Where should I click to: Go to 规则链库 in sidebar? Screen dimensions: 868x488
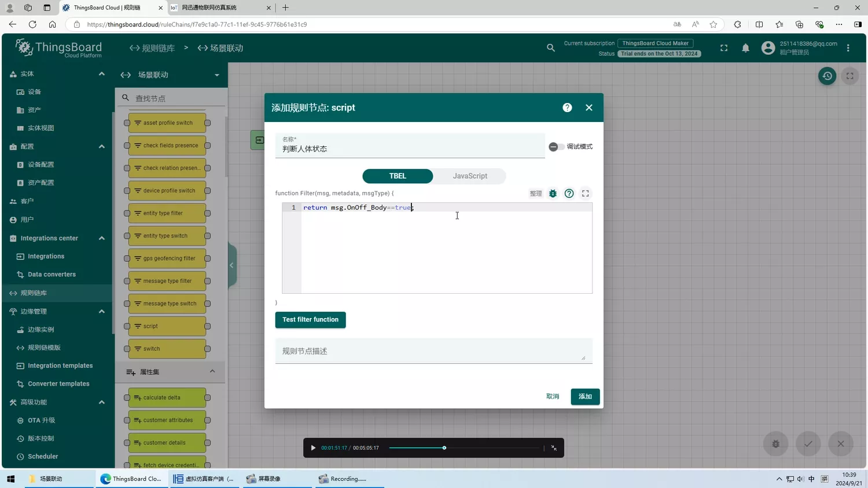coord(34,293)
